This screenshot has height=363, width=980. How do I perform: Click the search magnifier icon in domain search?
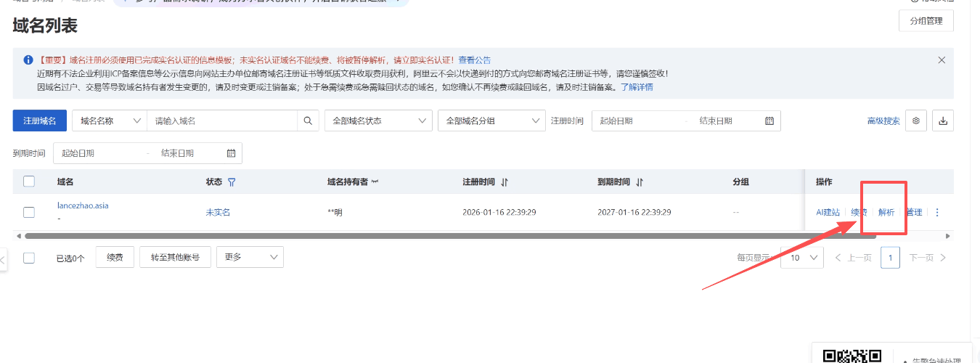coord(308,121)
